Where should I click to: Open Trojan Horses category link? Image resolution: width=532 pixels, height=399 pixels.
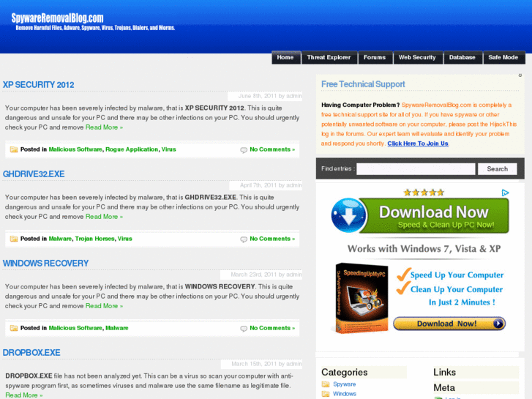pyautogui.click(x=94, y=239)
